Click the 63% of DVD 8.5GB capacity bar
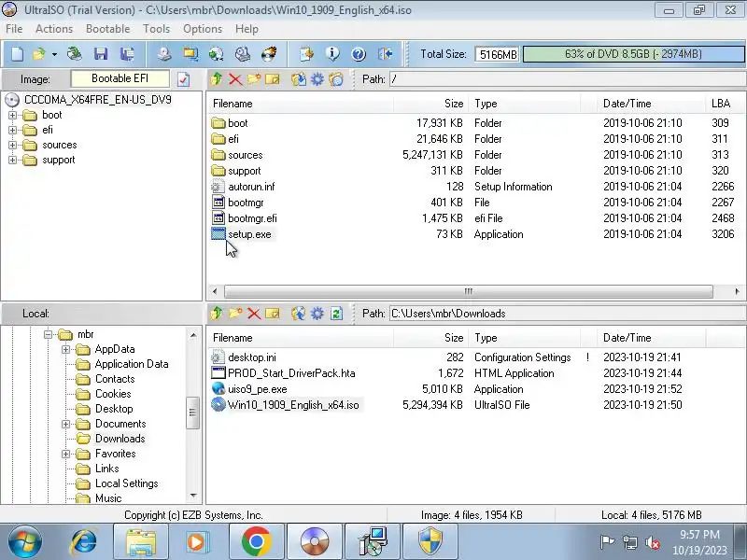Screen dimensions: 747x560 (x=633, y=54)
